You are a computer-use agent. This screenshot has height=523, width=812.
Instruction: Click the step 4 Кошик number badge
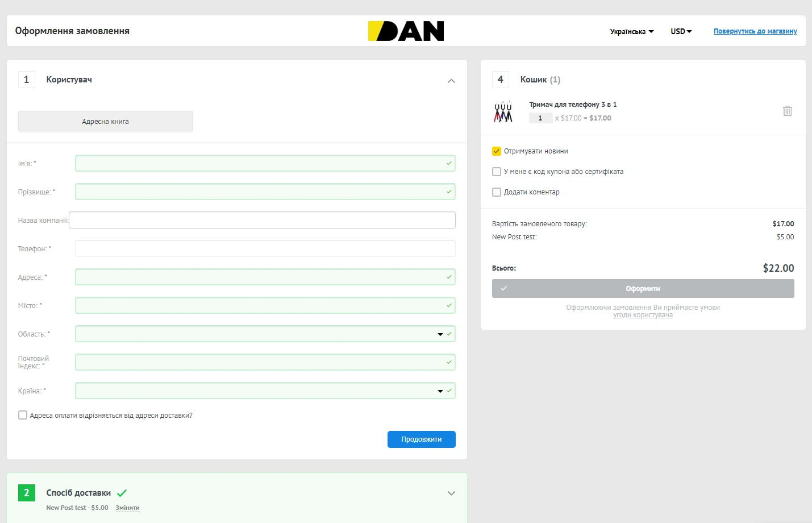coord(501,80)
